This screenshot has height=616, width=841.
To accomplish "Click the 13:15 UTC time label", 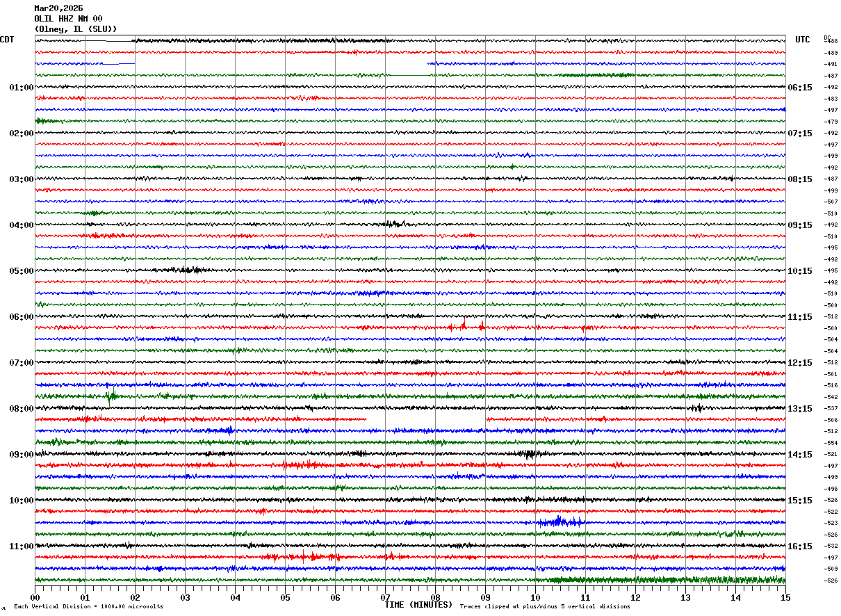I will click(800, 409).
